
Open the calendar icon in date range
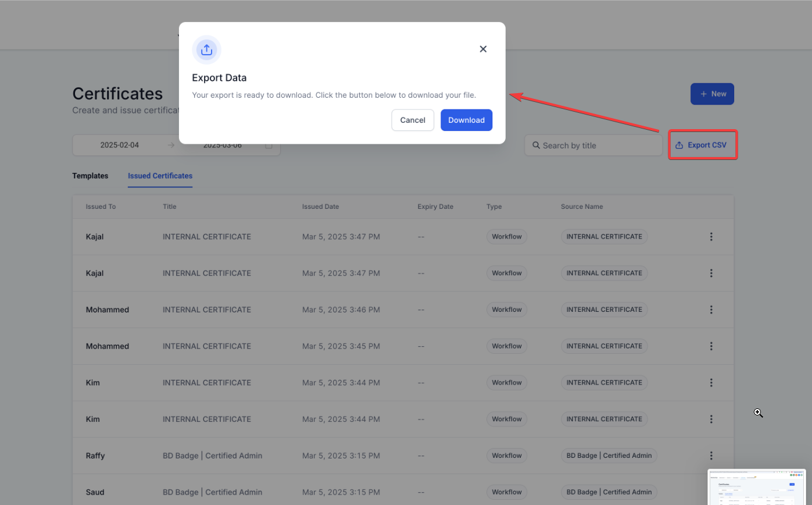click(x=269, y=145)
